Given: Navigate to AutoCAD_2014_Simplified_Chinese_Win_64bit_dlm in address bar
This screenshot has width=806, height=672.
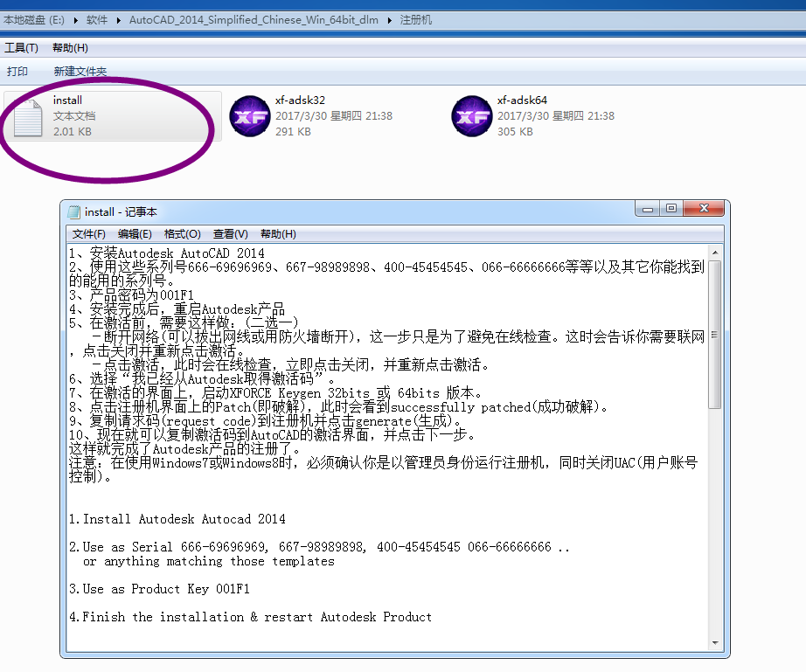Looking at the screenshot, I should coord(254,20).
